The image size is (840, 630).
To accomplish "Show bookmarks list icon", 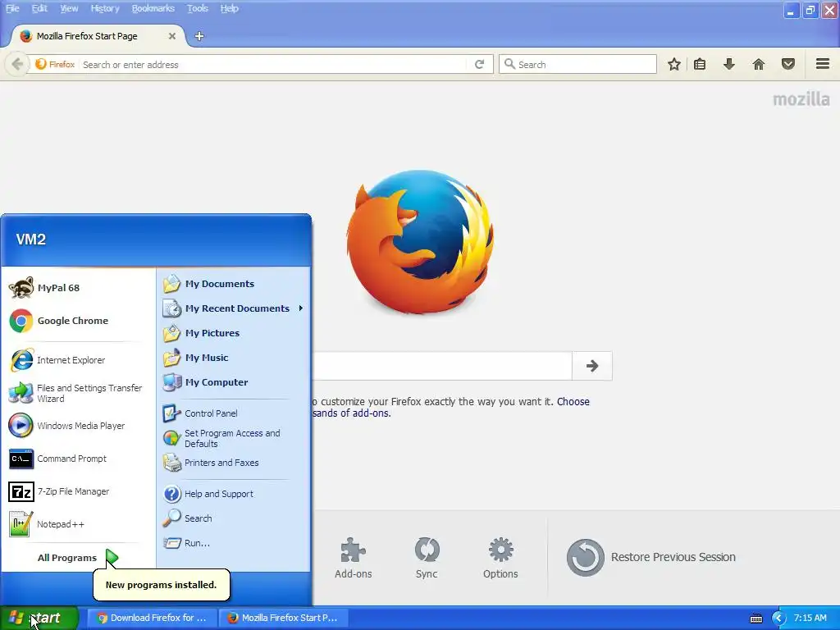I will (700, 64).
